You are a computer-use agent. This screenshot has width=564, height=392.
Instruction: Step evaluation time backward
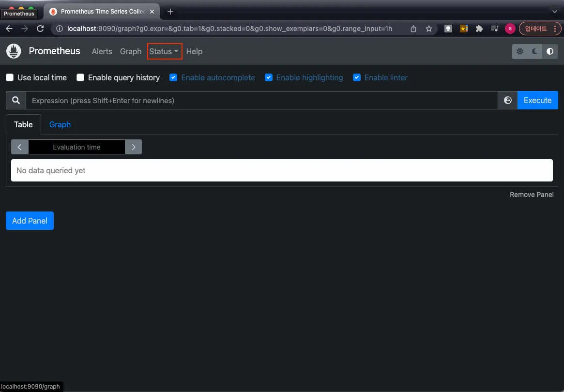pyautogui.click(x=20, y=147)
